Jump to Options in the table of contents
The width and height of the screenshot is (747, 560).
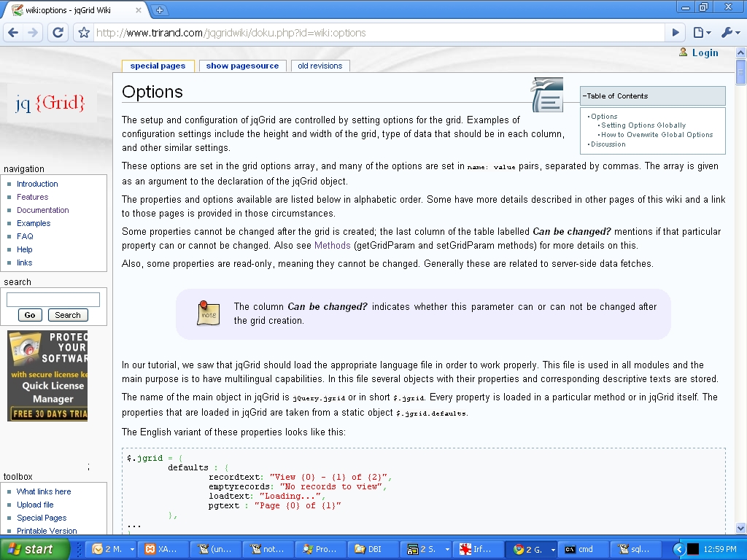(x=604, y=116)
